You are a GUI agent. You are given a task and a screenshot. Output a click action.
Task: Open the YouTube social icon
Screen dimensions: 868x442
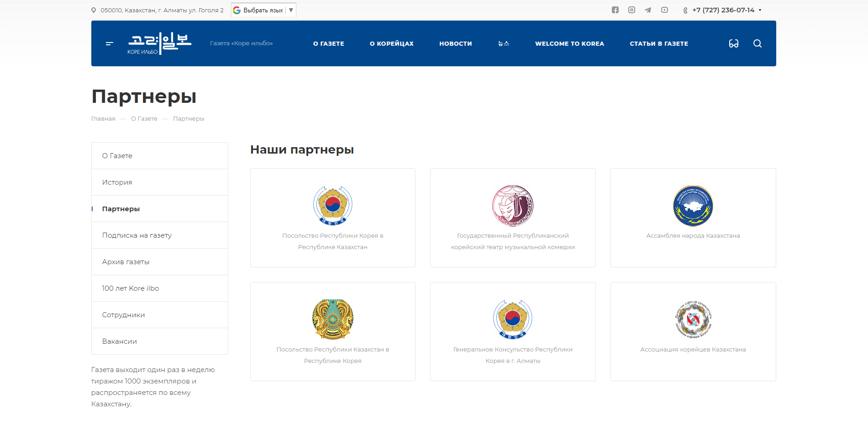[664, 10]
